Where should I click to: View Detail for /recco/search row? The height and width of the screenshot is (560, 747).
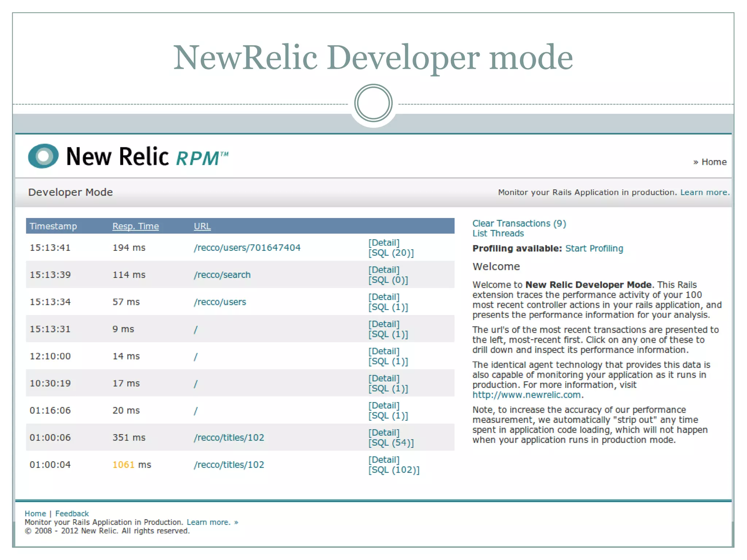(384, 270)
